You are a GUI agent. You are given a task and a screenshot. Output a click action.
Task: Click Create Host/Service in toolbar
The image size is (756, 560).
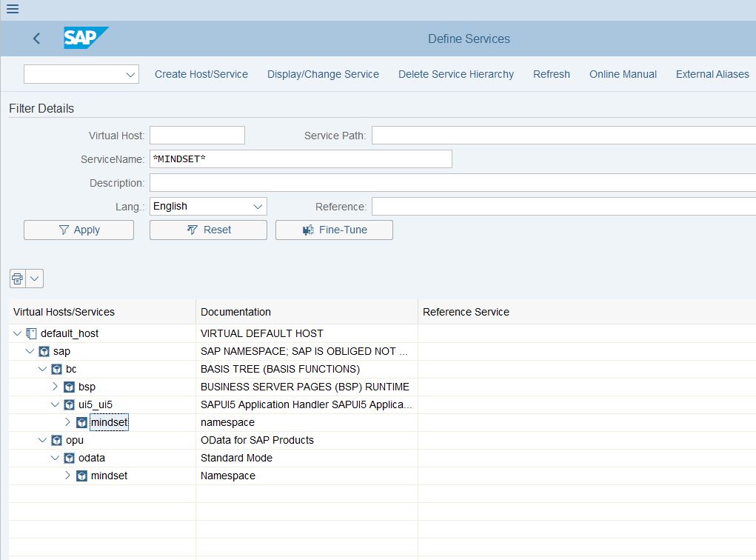201,74
